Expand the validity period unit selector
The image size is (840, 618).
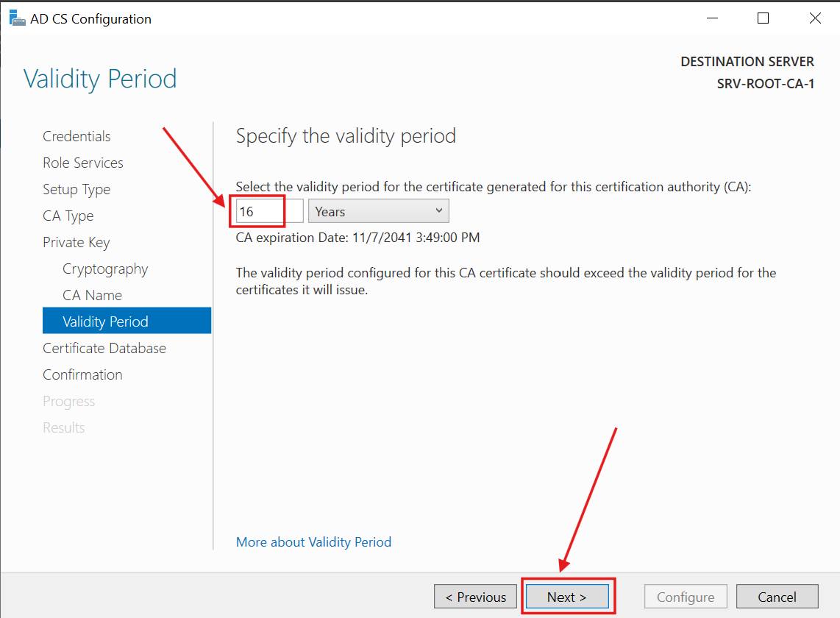(378, 210)
